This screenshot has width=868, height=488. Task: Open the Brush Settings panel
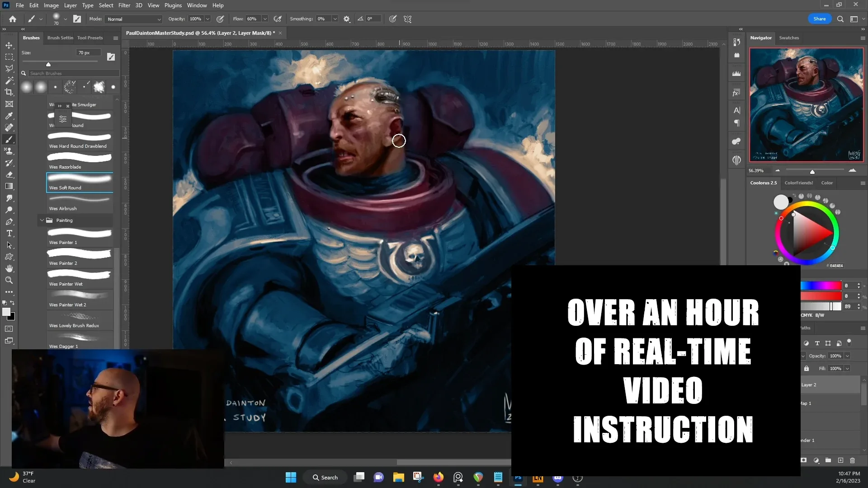coord(60,38)
